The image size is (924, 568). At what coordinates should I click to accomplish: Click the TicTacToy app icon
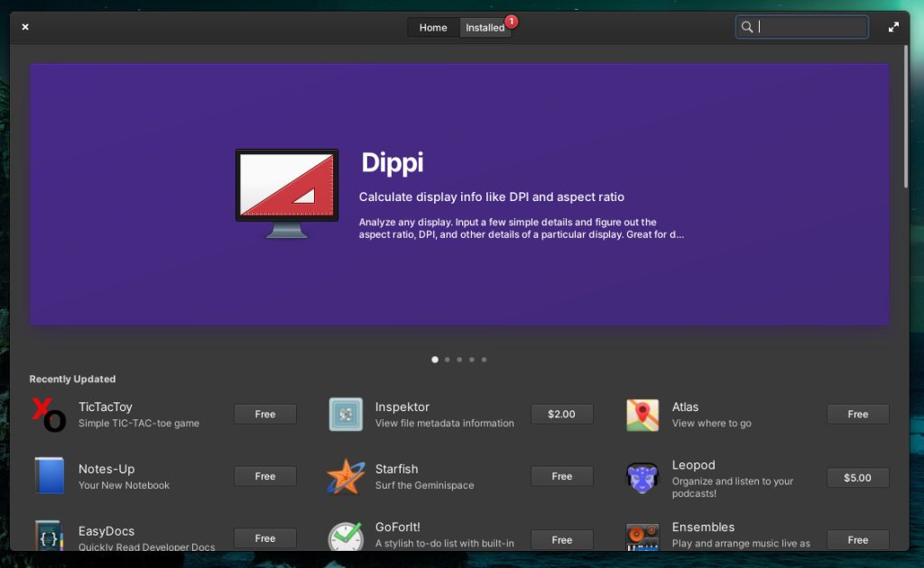(x=49, y=415)
